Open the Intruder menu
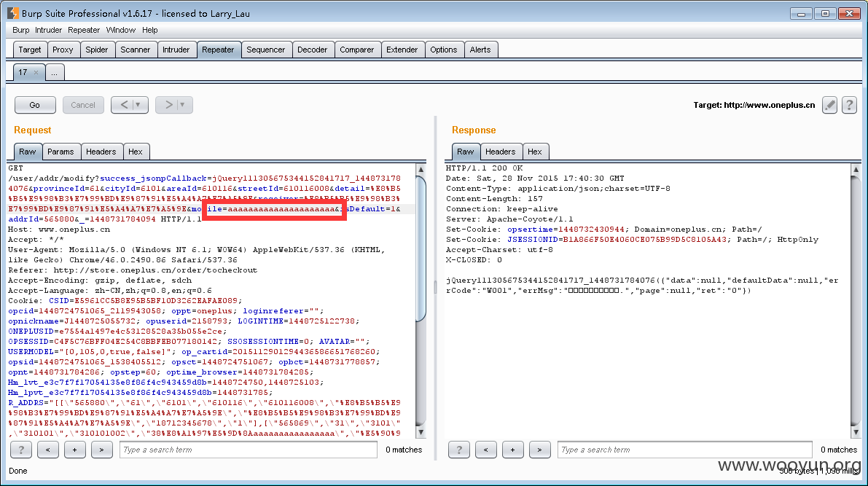This screenshot has width=868, height=486. click(x=48, y=30)
